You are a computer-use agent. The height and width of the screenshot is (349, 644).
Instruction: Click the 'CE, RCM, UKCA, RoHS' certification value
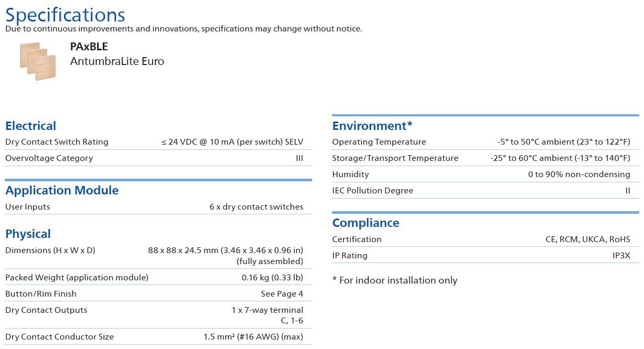[587, 239]
